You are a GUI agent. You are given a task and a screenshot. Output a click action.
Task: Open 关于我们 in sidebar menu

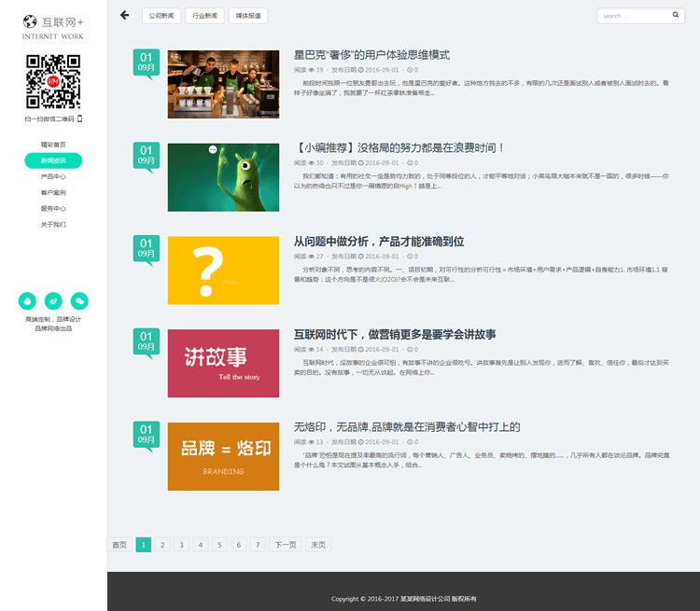pos(53,225)
